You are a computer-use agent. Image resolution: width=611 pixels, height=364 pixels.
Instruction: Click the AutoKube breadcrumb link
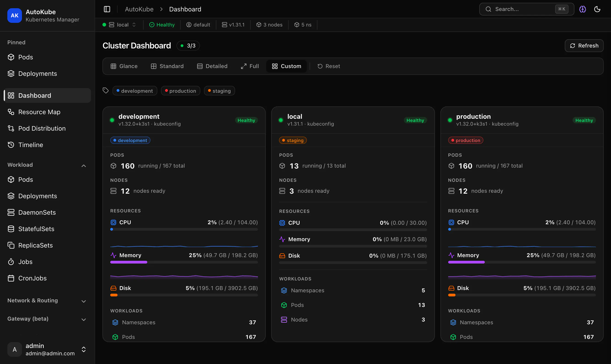pyautogui.click(x=139, y=9)
